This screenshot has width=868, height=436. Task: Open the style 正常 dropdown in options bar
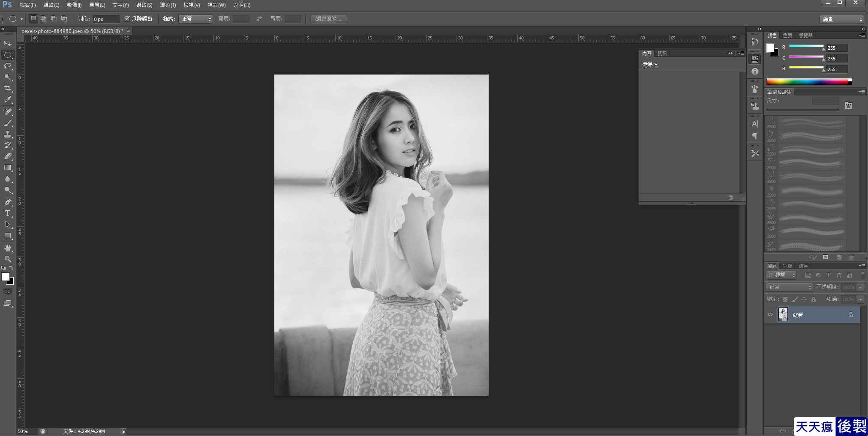195,19
